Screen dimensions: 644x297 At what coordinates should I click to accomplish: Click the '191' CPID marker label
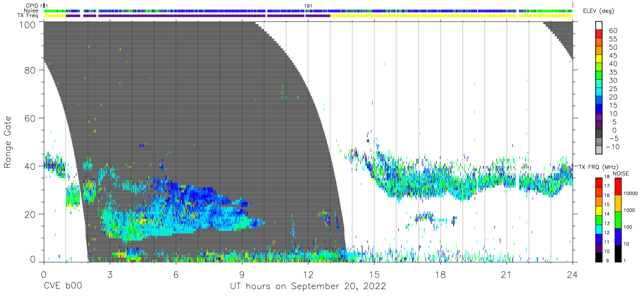tap(308, 6)
